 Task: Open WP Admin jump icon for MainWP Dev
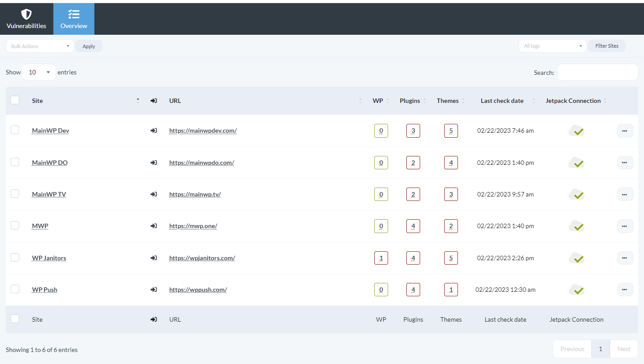click(x=154, y=131)
